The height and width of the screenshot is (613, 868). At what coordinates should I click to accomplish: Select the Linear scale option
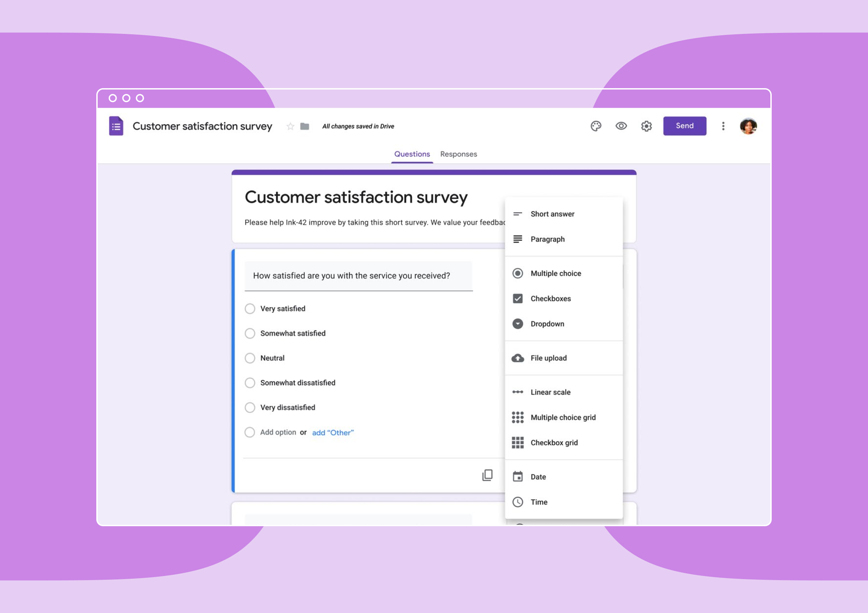point(550,392)
